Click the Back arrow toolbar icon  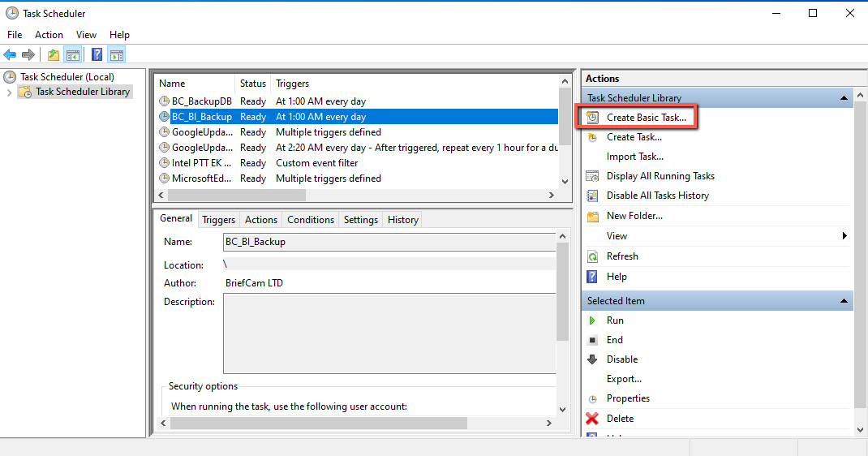(x=10, y=54)
